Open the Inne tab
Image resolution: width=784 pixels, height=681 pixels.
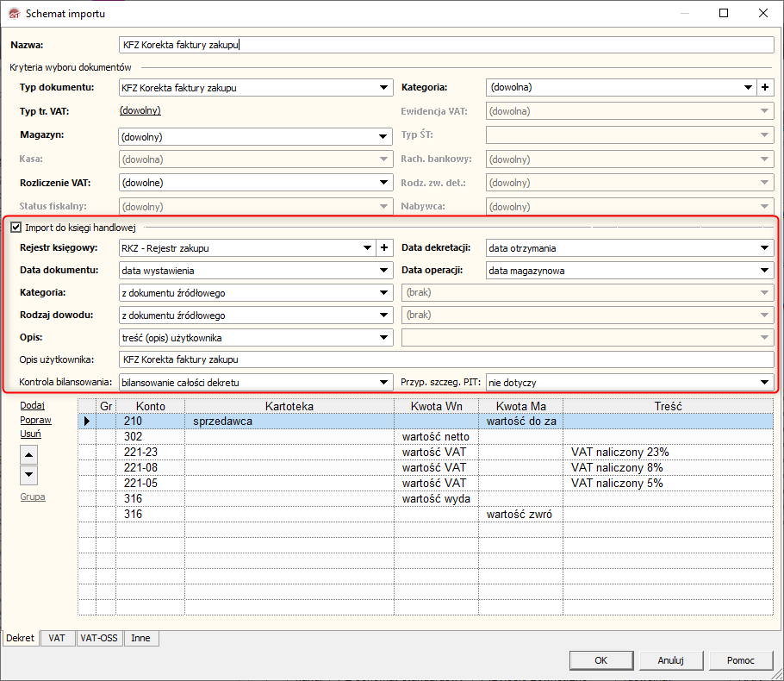[x=141, y=638]
